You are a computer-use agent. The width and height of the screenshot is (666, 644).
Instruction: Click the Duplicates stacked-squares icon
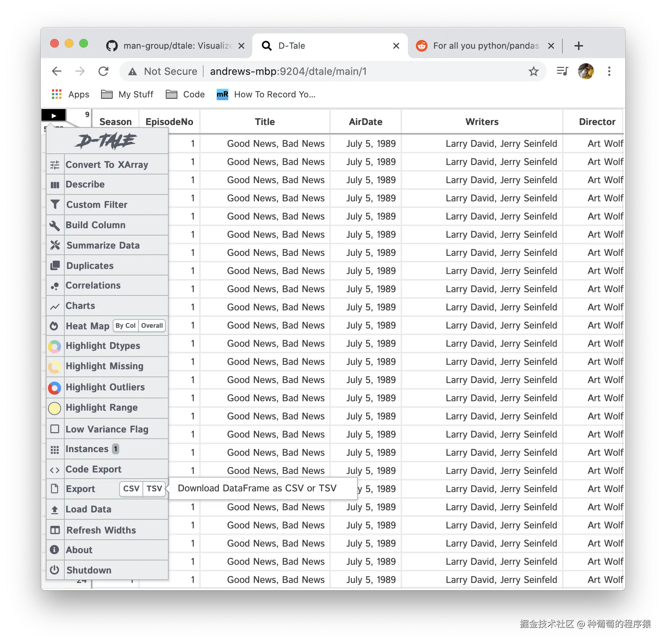55,266
